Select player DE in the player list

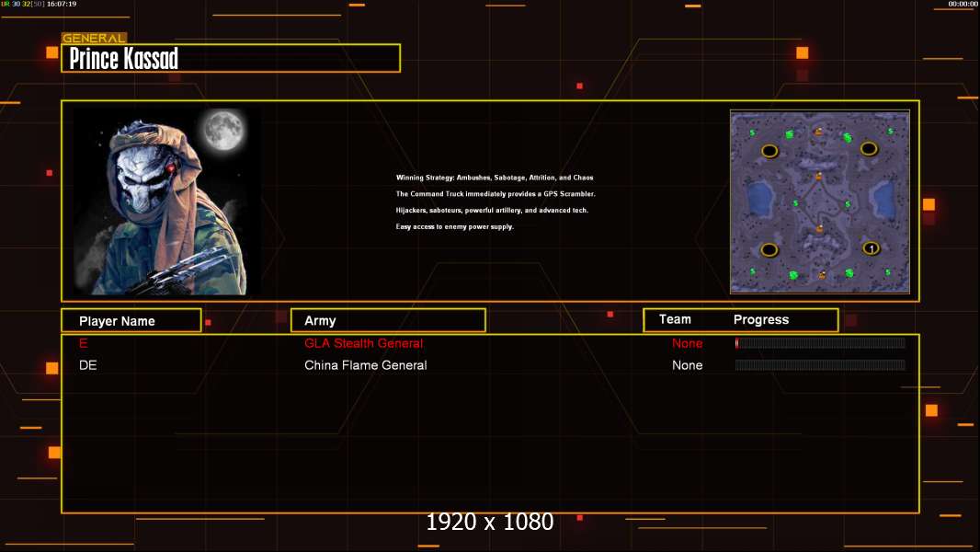point(87,365)
